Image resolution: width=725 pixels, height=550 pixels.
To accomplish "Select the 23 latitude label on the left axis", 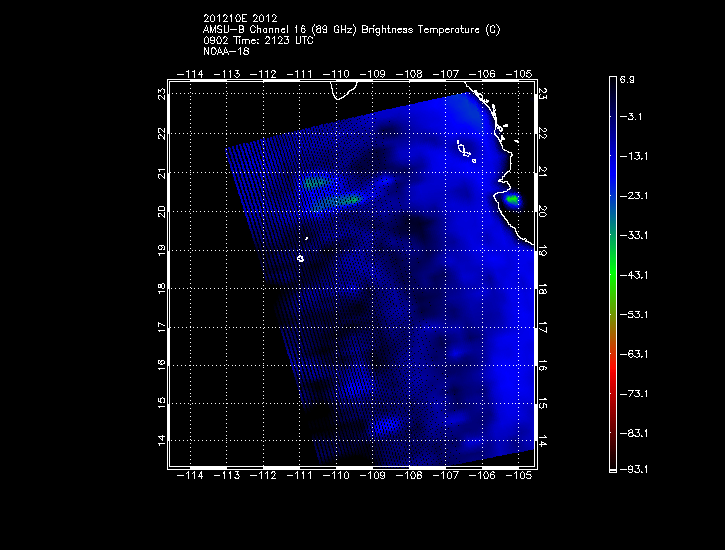I will coord(161,94).
